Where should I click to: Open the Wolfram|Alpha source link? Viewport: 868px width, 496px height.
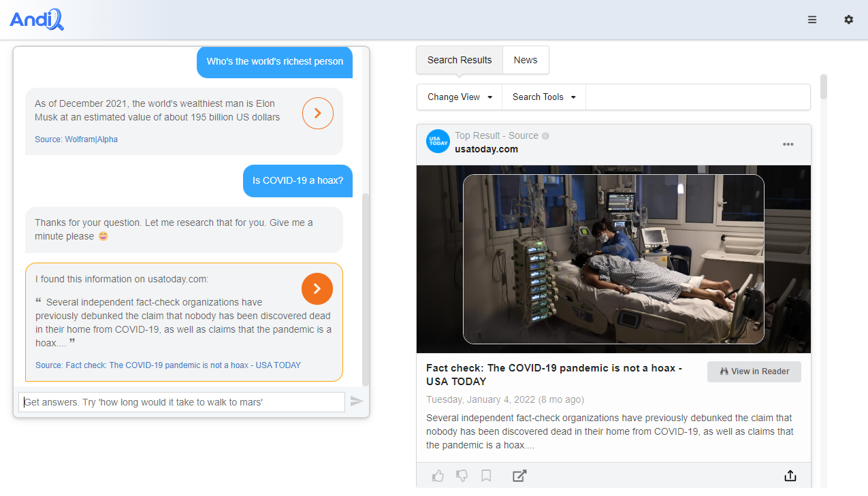pos(76,139)
